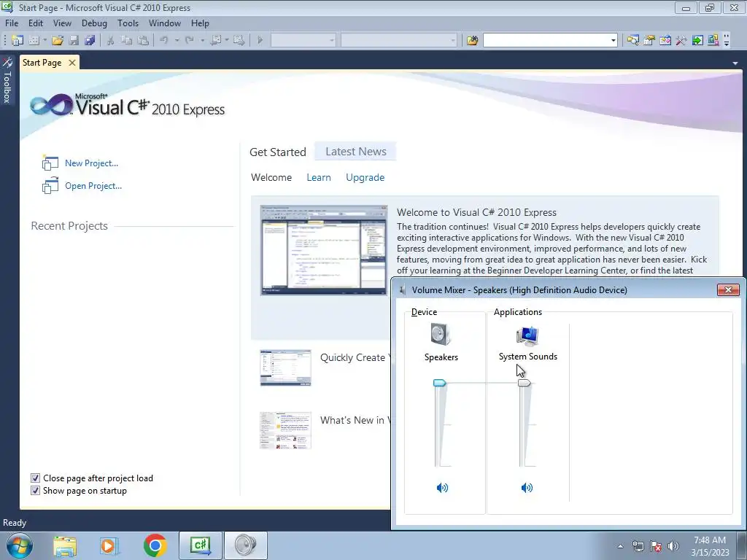Open Windows Media Player from taskbar
Image resolution: width=747 pixels, height=560 pixels.
coord(109,545)
